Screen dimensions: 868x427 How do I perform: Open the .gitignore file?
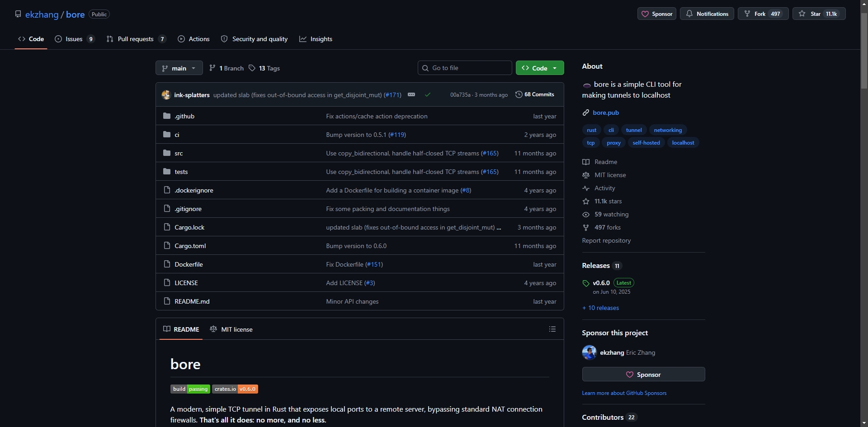pos(188,209)
